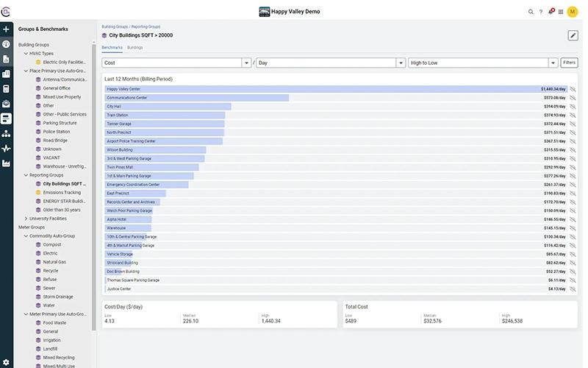This screenshot has height=368, width=588.
Task: Select the Electric meter group
Action: [50, 253]
